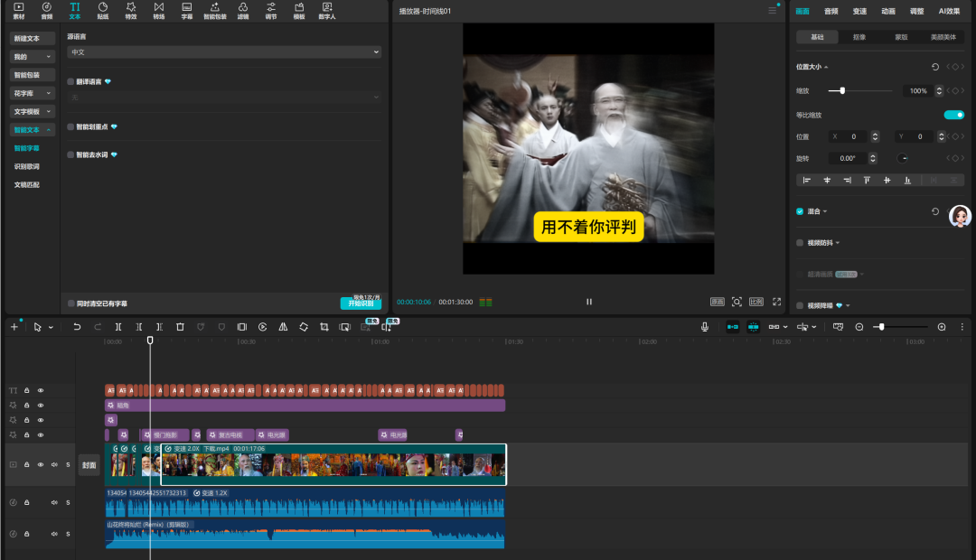Click the crop tool in timeline toolbar
Screen dimensions: 976x560
pos(324,327)
